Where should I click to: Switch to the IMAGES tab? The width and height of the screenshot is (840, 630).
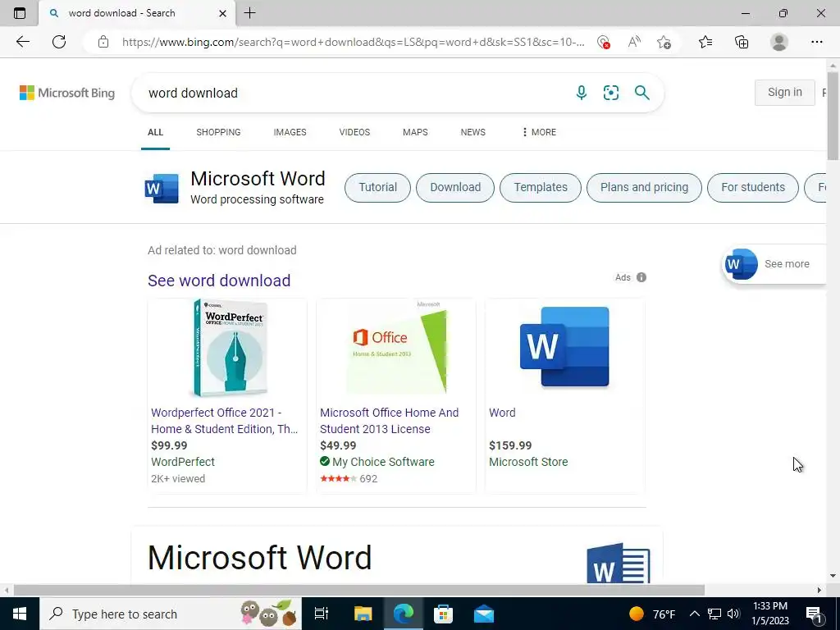290,132
